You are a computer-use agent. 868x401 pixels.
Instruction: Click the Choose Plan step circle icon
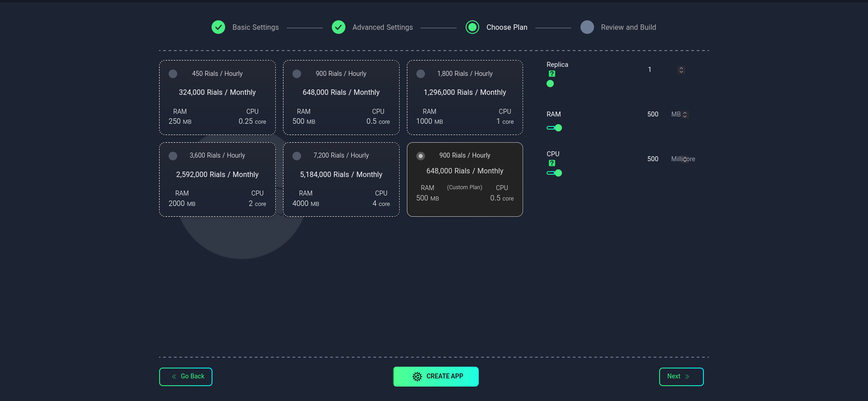click(472, 27)
